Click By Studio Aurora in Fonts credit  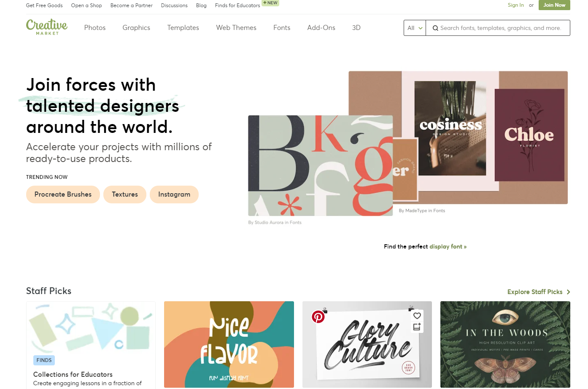pos(275,222)
